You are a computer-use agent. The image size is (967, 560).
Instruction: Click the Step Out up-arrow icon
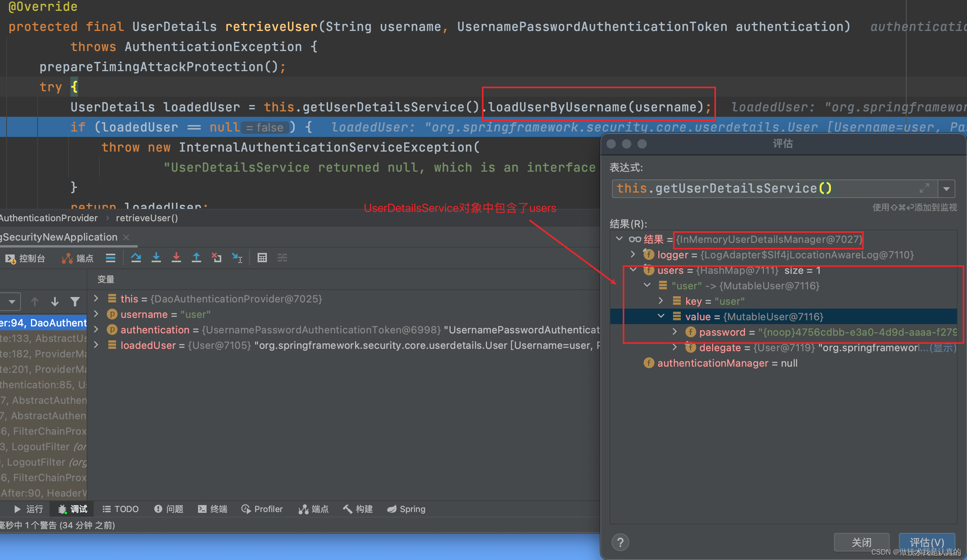[x=196, y=258]
